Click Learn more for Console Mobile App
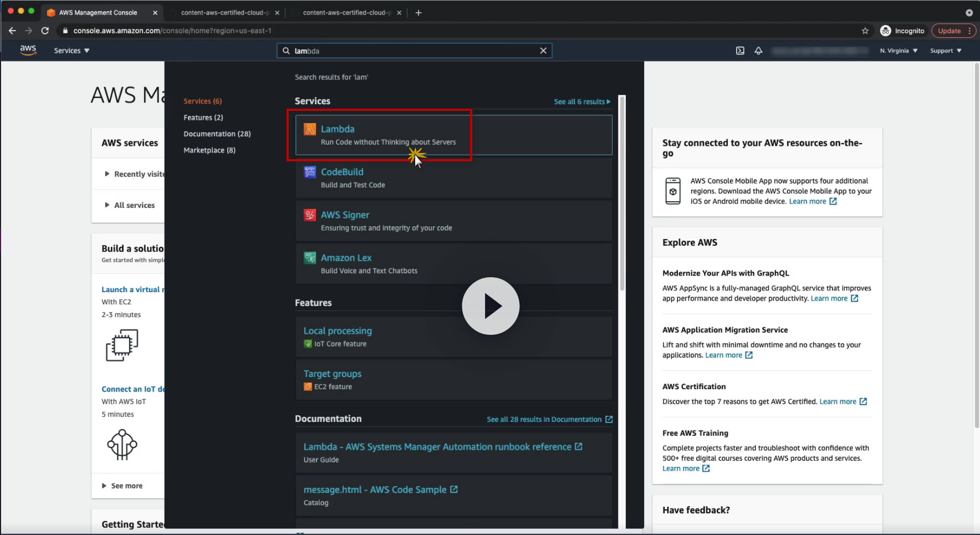 [813, 201]
